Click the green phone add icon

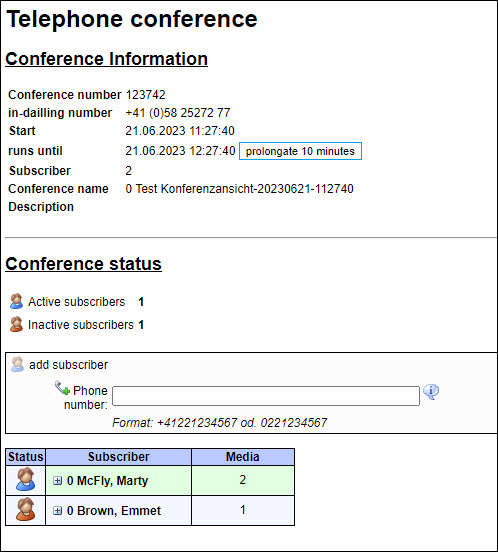pos(62,388)
